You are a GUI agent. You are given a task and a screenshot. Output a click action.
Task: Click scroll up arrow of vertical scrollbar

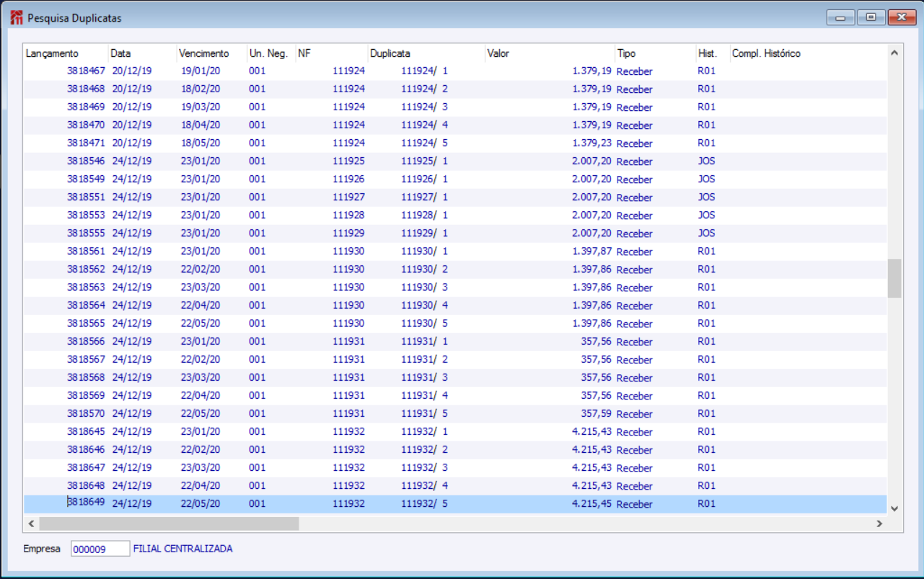tap(894, 53)
